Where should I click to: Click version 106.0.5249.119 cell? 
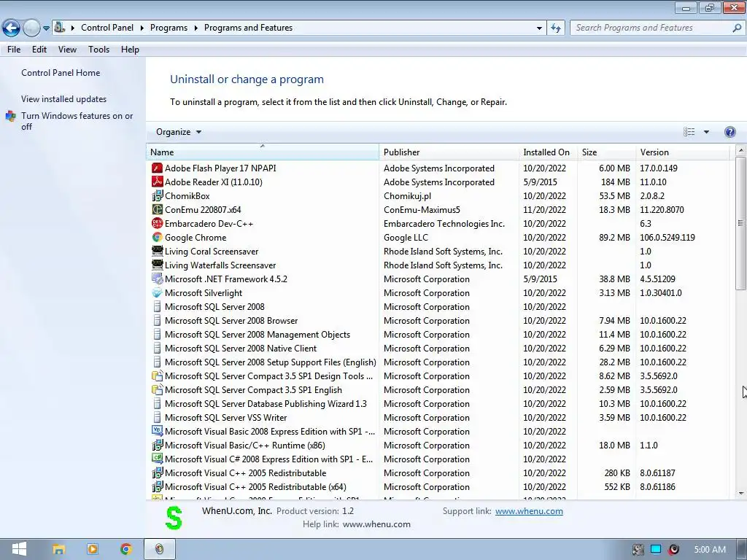(667, 237)
